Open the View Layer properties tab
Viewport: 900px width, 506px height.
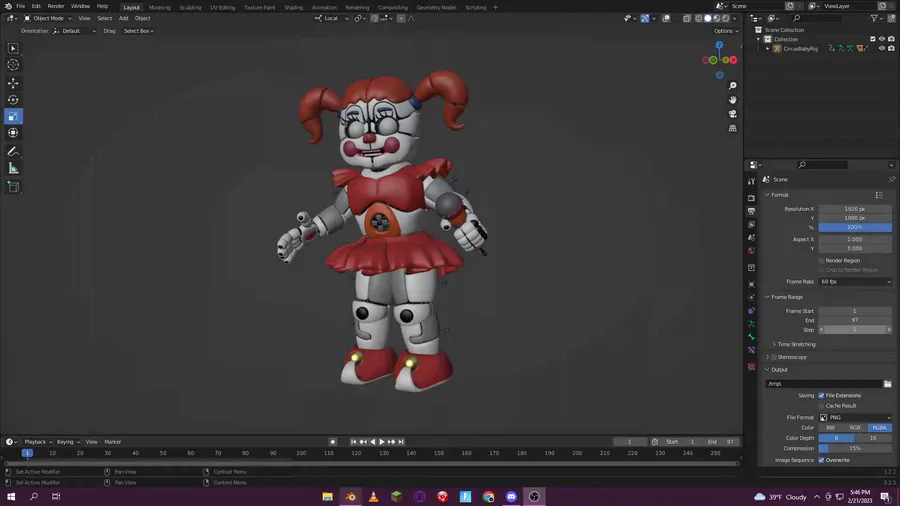click(x=751, y=224)
